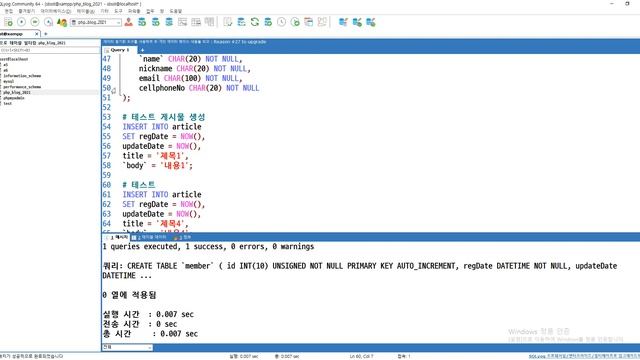Select the Query 1 tab

click(119, 50)
